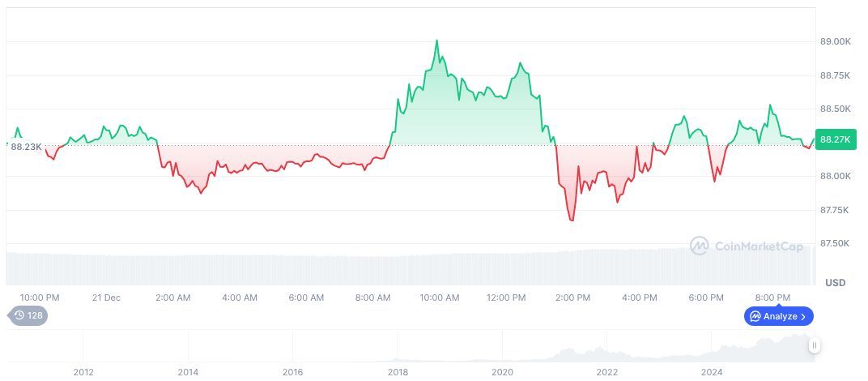Select the 8:00 PM time axis label

(772, 298)
